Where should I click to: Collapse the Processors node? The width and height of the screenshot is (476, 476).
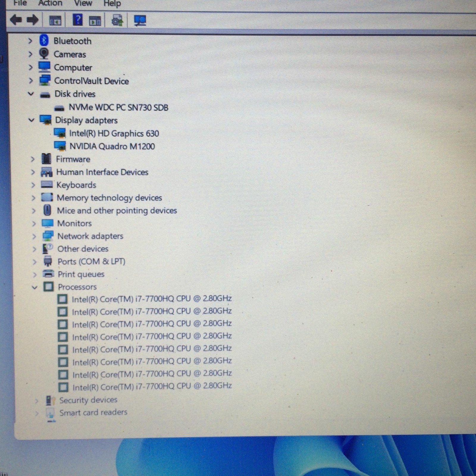click(35, 287)
